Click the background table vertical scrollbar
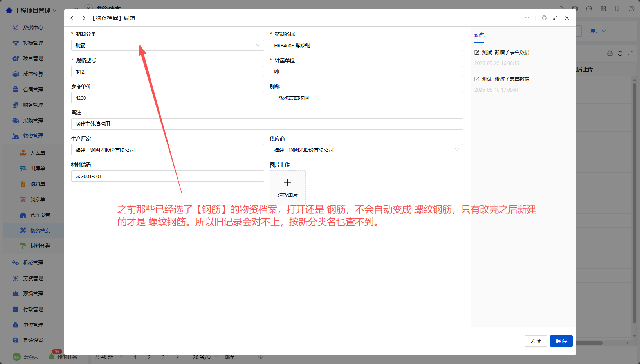Viewport: 640px width, 364px height. click(634, 203)
